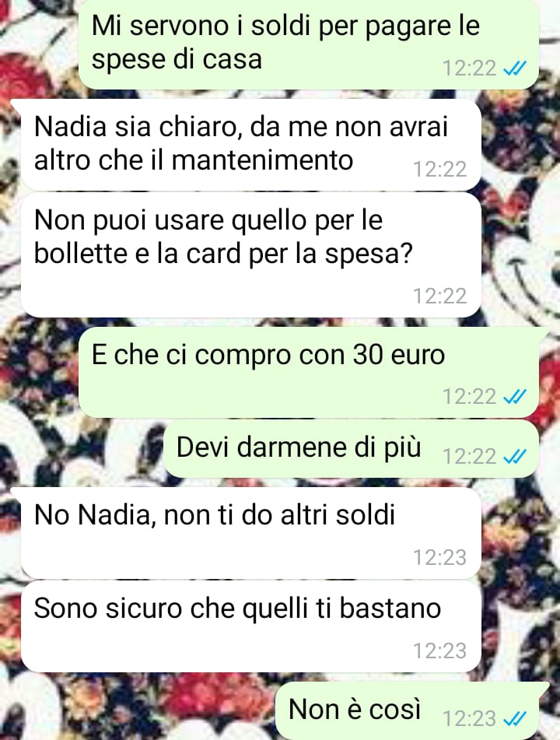Click the 12:22 time on the 'spese di casa' bubble
The image size is (560, 740).
tap(470, 68)
